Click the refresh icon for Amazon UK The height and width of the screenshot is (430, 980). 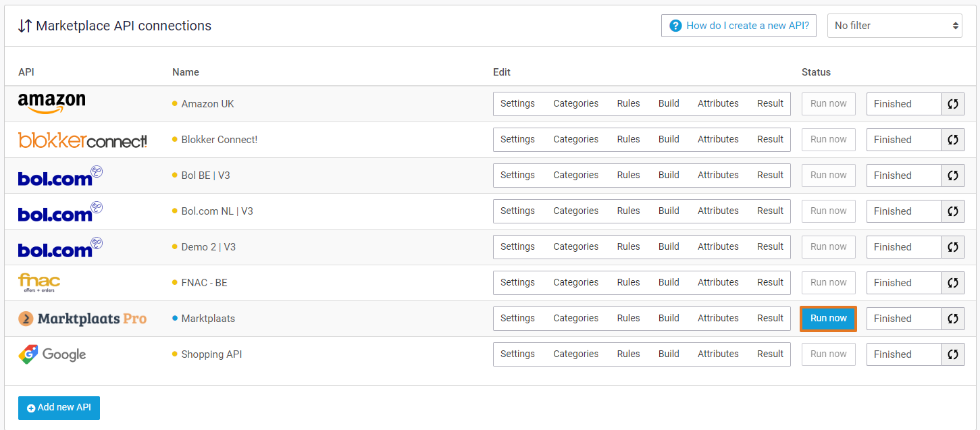(x=953, y=104)
